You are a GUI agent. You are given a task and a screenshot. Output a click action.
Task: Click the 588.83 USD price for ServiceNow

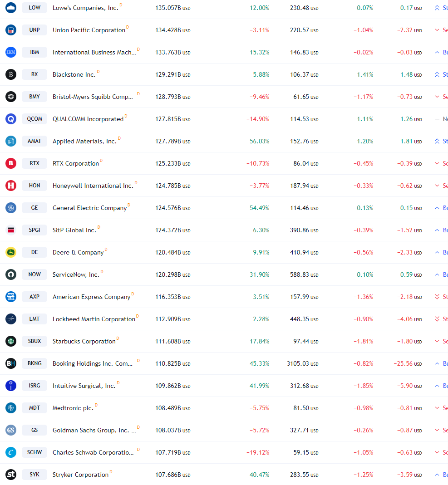click(x=304, y=274)
